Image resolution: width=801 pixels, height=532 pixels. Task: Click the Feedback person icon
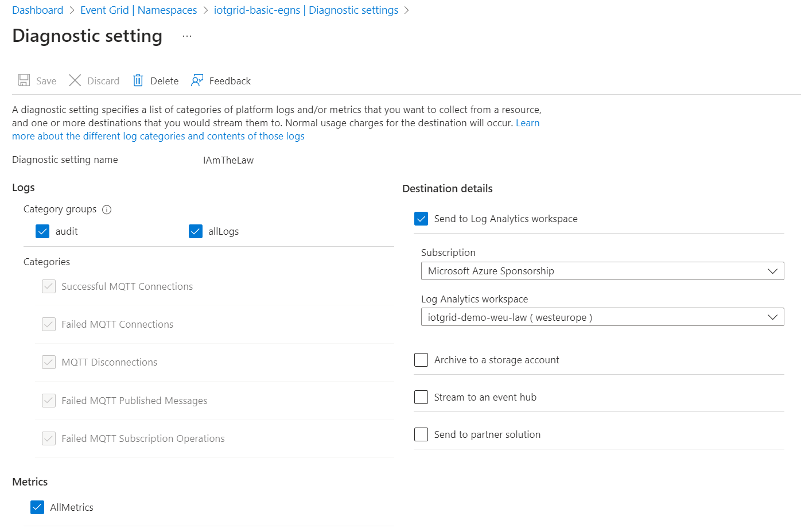coord(197,80)
